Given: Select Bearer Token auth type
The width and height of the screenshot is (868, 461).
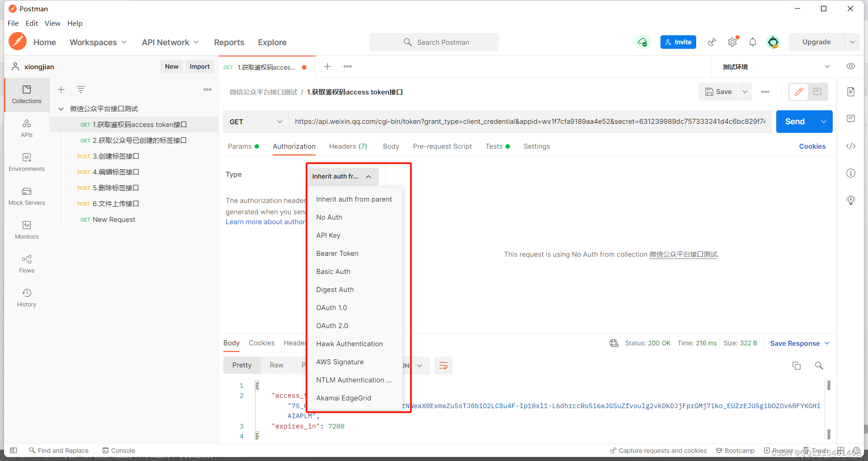Looking at the screenshot, I should pyautogui.click(x=337, y=254).
